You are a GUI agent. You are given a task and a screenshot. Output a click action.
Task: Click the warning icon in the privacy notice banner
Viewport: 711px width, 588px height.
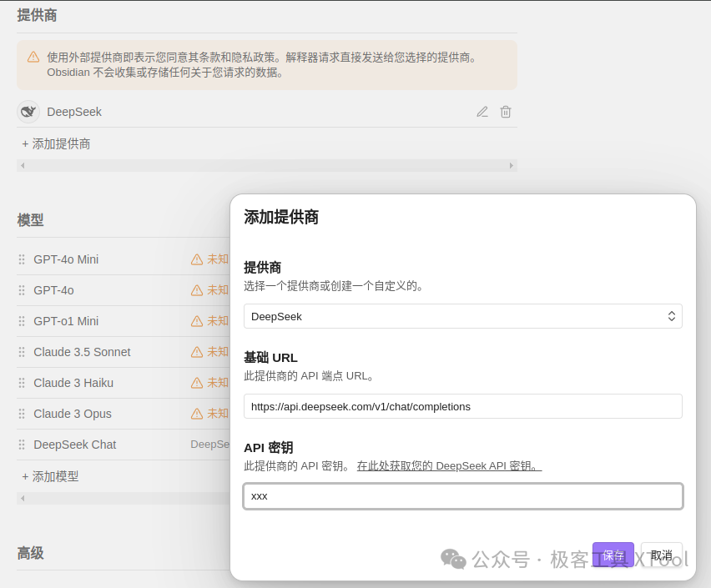tap(33, 58)
